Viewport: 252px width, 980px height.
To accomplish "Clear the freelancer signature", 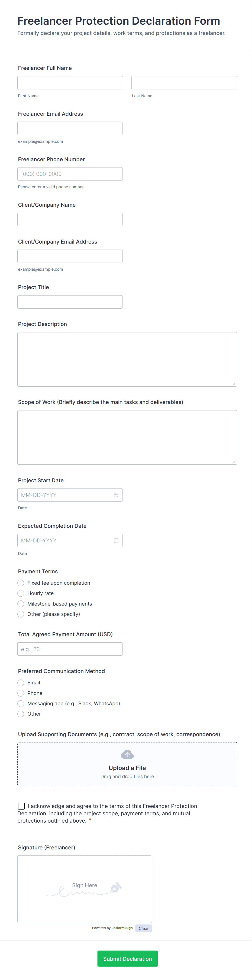I will pyautogui.click(x=144, y=929).
